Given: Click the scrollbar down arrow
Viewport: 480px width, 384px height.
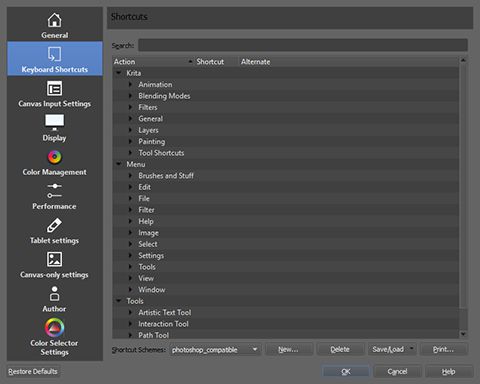Looking at the screenshot, I should tap(463, 334).
